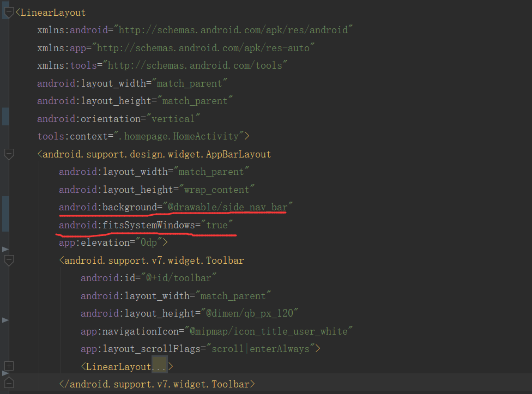Collapse the AppBarLayout fold marker in gutter

click(x=9, y=154)
